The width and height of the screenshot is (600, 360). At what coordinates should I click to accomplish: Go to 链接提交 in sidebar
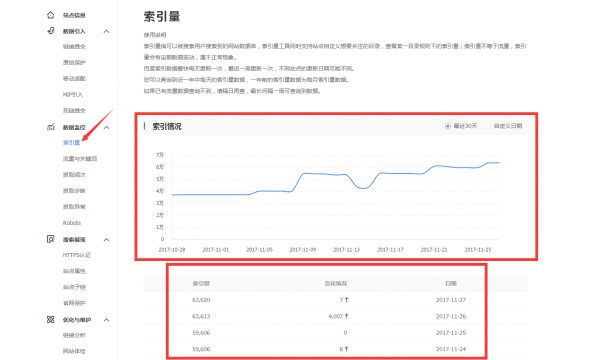(x=74, y=47)
